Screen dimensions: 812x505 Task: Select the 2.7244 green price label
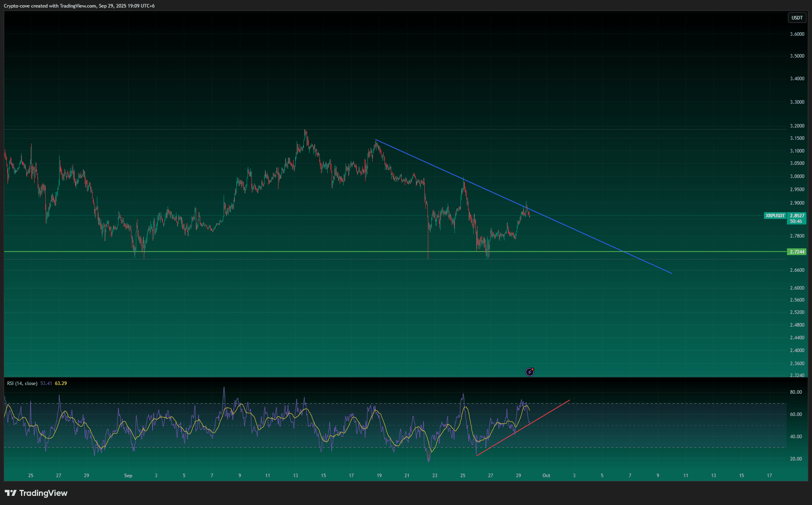tap(797, 252)
